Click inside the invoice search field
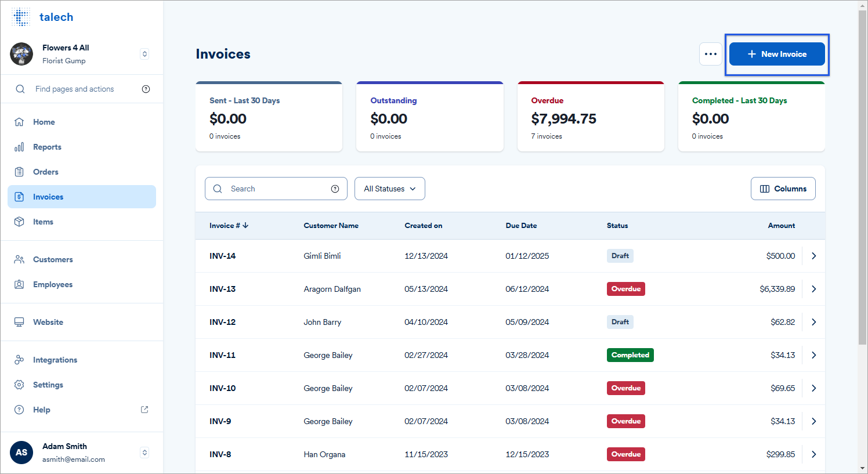 point(273,189)
